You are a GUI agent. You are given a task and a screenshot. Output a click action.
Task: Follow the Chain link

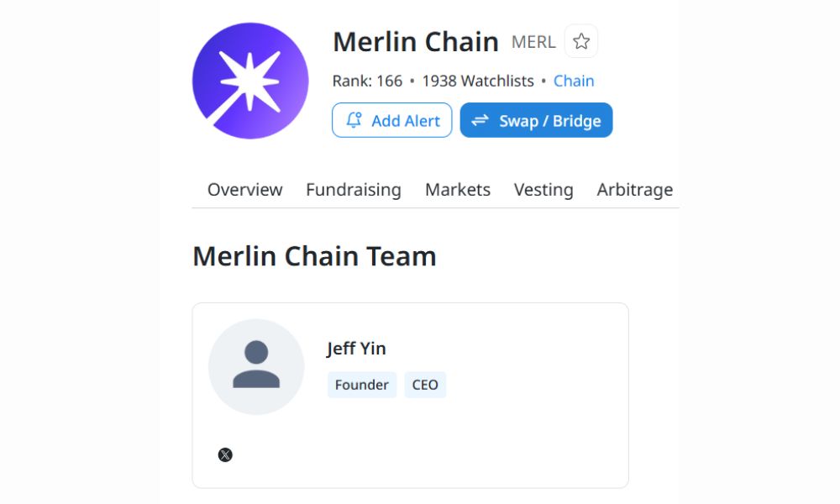pos(574,81)
